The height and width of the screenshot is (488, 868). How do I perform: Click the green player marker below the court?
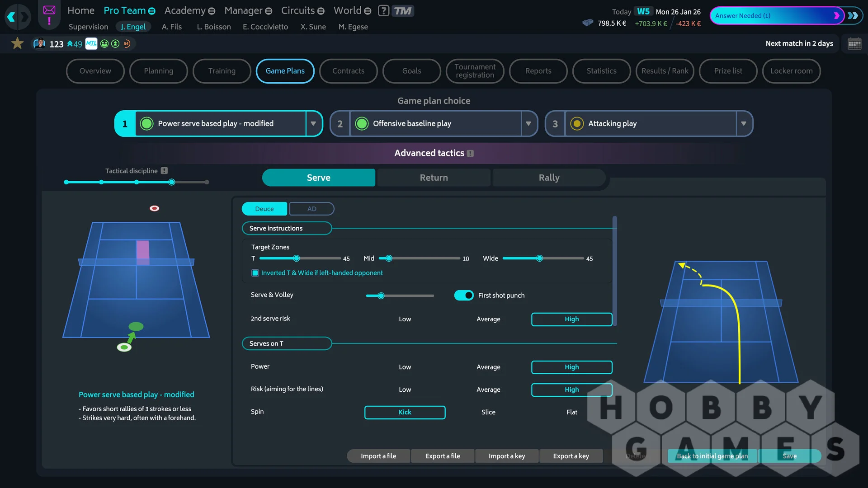(124, 347)
